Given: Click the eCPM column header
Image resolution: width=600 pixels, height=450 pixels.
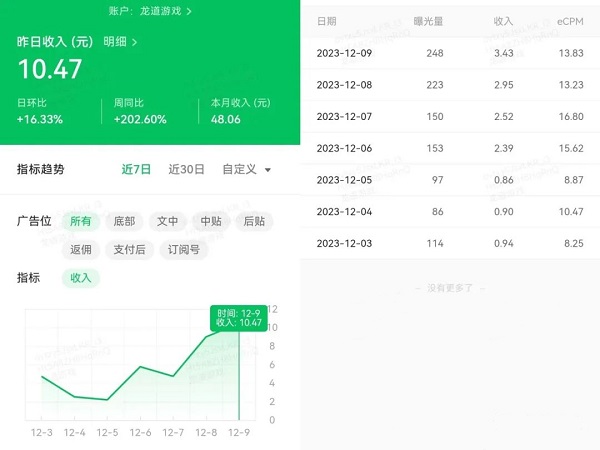Looking at the screenshot, I should pyautogui.click(x=569, y=20).
